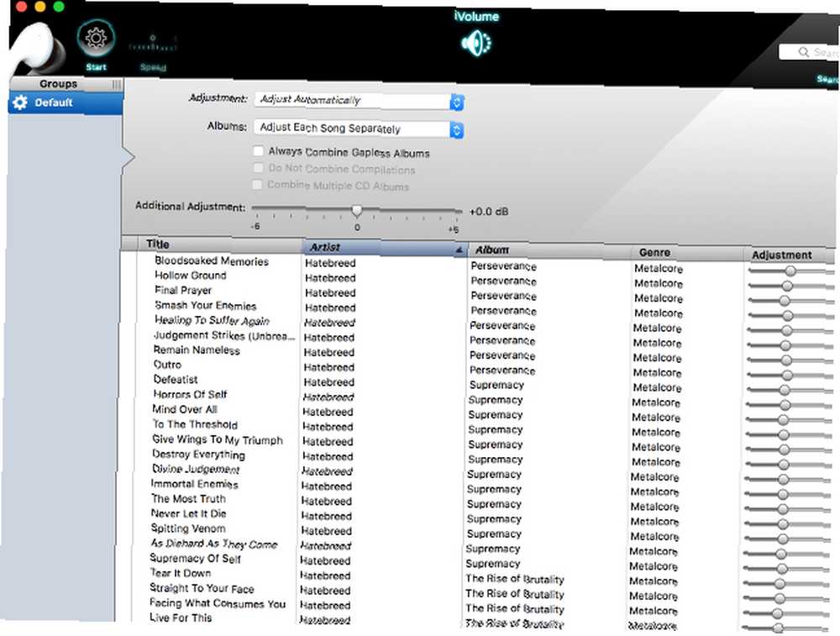The image size is (840, 636).
Task: Select song "Judgement Strikes (Unbrea…"
Action: 224,335
